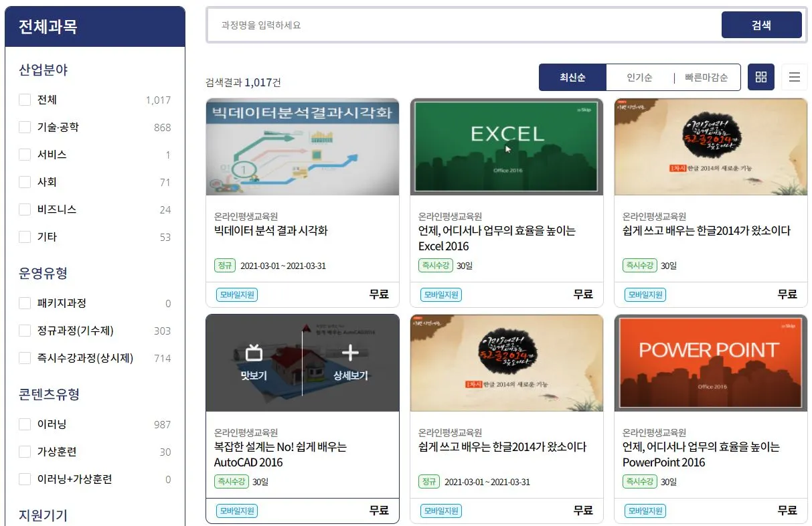Click 무료 price on PowerPoint 2016 card
The width and height of the screenshot is (812, 526).
(x=787, y=510)
